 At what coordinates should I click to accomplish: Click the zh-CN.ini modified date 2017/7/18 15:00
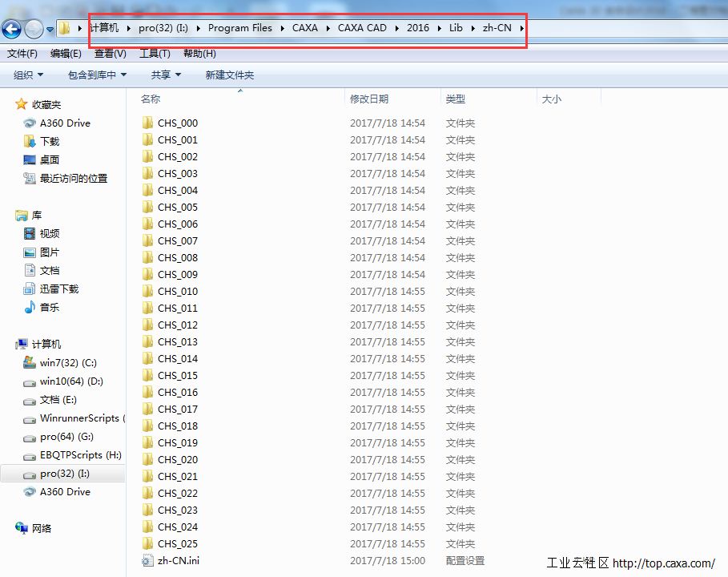click(x=388, y=561)
